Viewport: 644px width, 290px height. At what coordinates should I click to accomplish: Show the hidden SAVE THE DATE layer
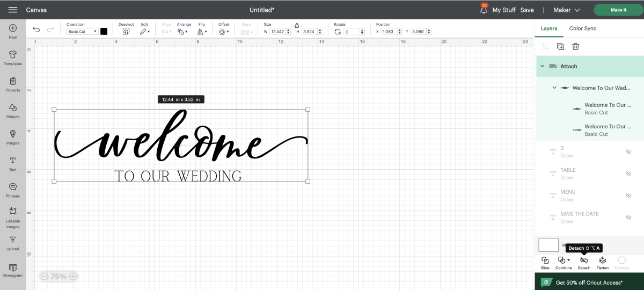tap(628, 218)
